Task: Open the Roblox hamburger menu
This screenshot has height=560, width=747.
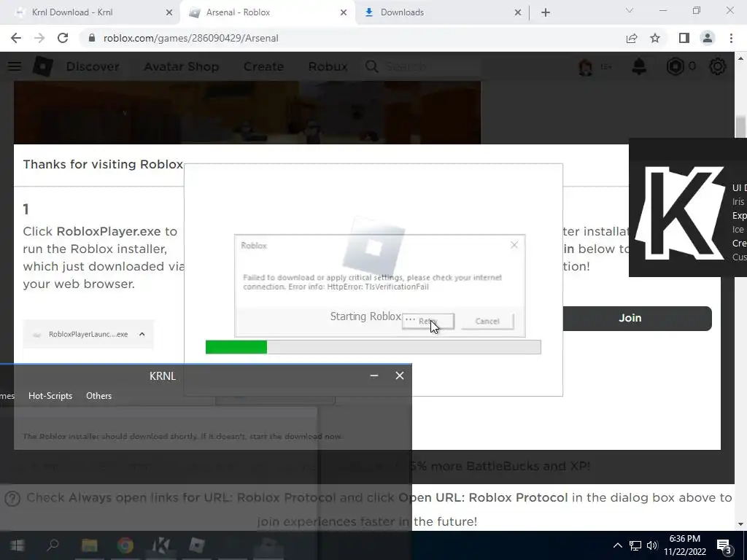Action: 15,66
